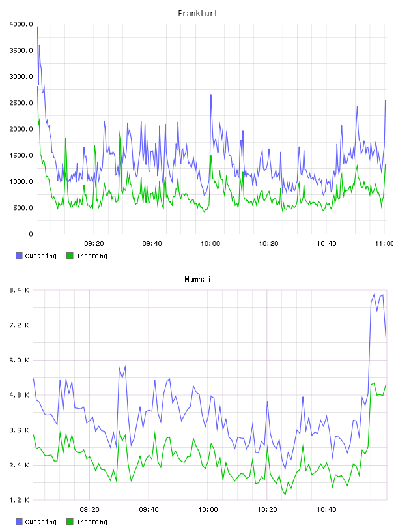Click the 09:40 time label on the Mumbai chart
The height and width of the screenshot is (532, 396).
coord(149,510)
